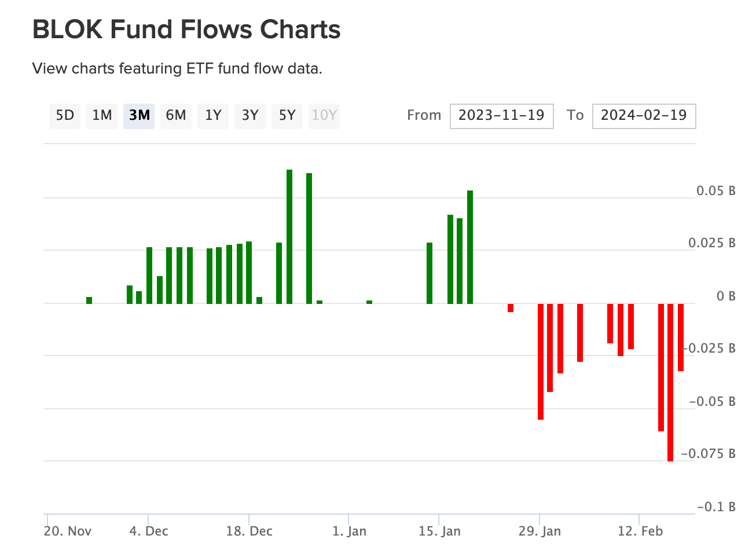This screenshot has width=756, height=550.
Task: Switch to the 5Y range
Action: 287,115
